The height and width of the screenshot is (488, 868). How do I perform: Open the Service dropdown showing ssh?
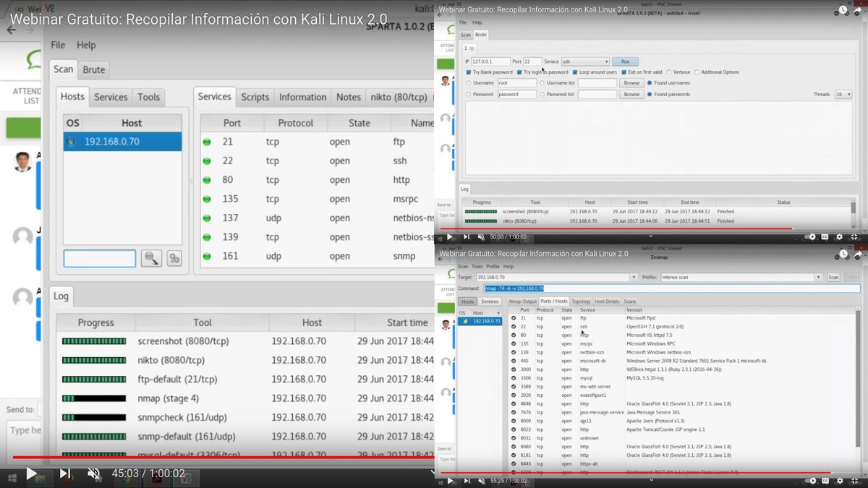[x=586, y=62]
